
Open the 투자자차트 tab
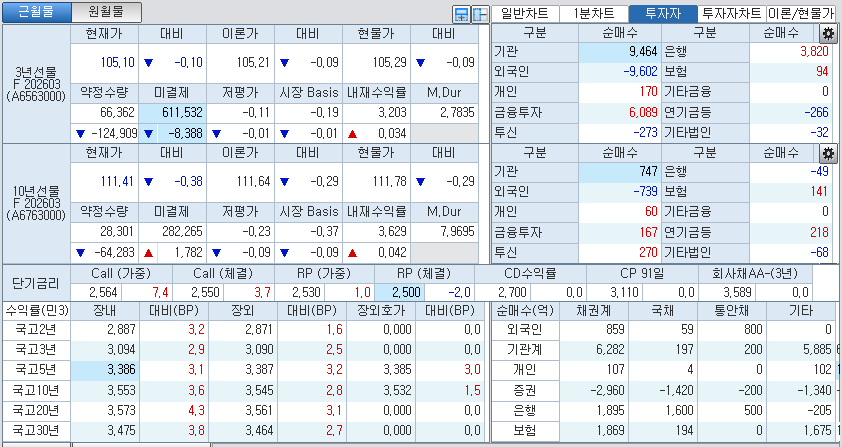(x=732, y=13)
